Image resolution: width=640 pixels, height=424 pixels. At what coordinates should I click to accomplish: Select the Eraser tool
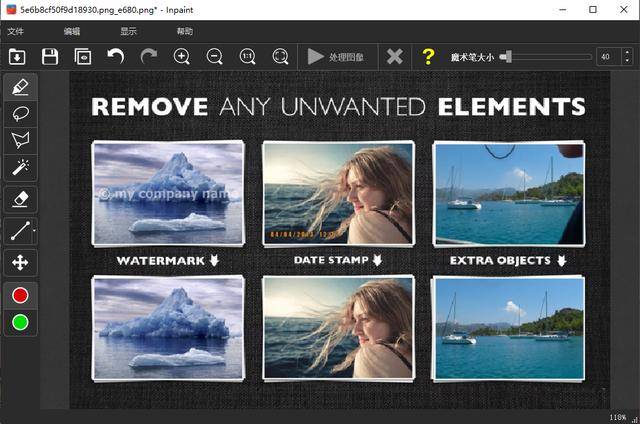(x=20, y=199)
